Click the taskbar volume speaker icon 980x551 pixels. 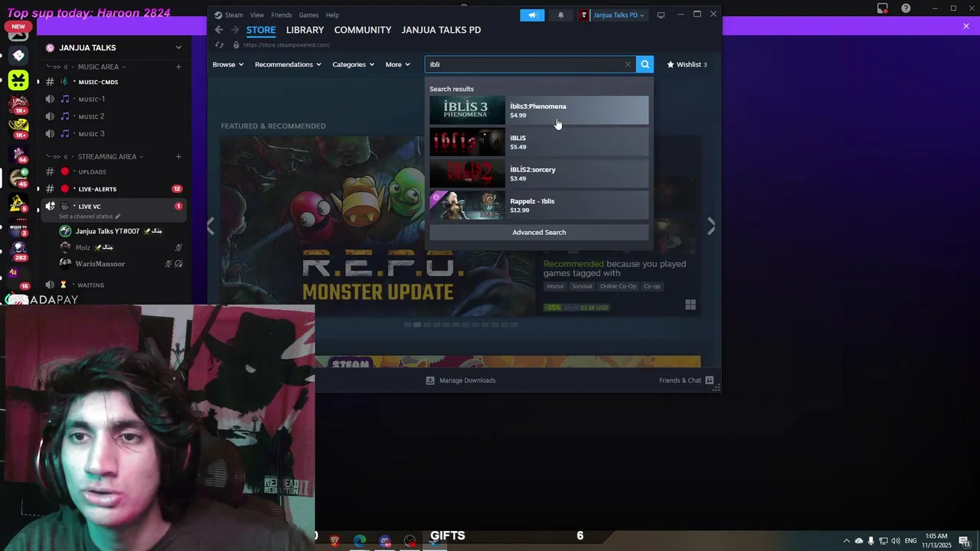(x=896, y=541)
